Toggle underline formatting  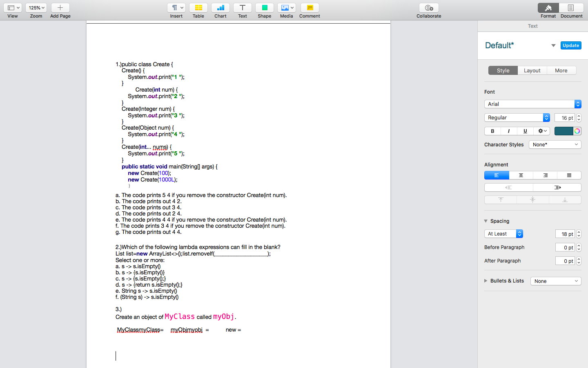pyautogui.click(x=525, y=131)
